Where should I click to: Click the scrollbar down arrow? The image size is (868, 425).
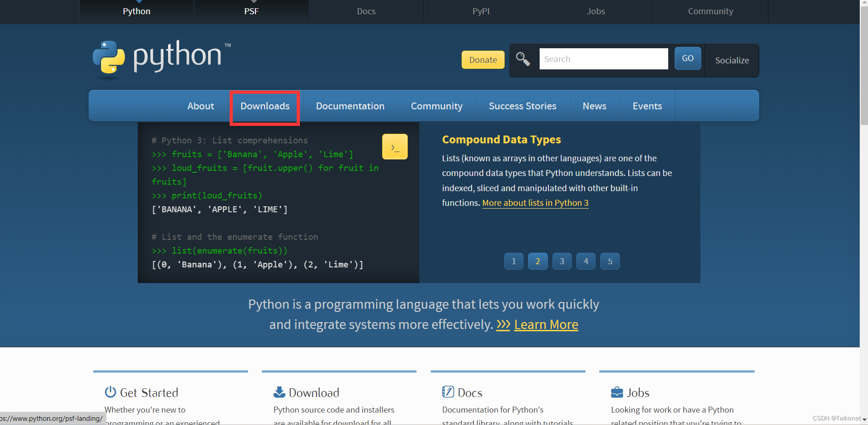point(864,420)
